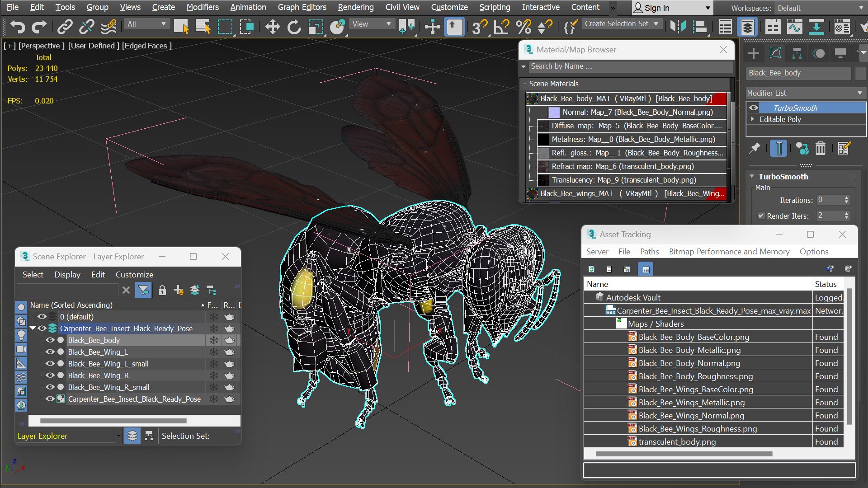The height and width of the screenshot is (488, 868).
Task: Open Display menu in Scene Explorer
Action: [67, 275]
